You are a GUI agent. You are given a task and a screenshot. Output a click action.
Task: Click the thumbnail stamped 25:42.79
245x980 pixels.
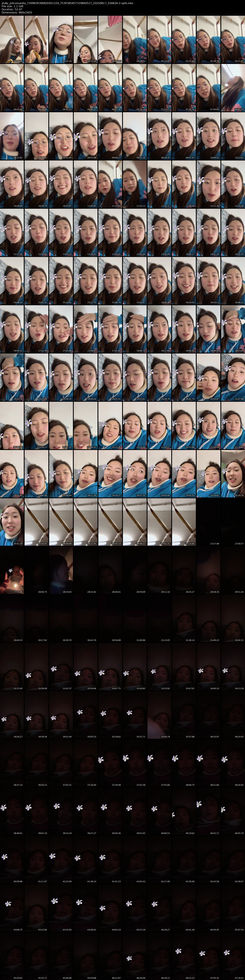[12, 522]
